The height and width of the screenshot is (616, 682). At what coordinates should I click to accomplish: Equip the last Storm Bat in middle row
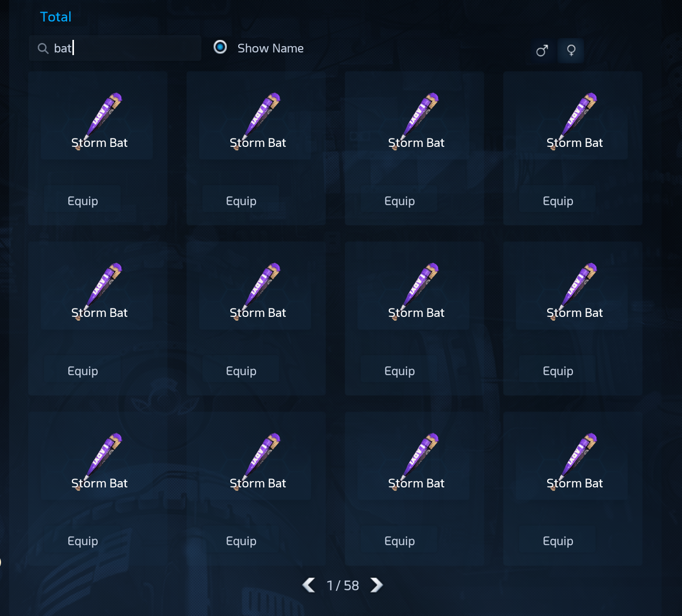pos(558,371)
